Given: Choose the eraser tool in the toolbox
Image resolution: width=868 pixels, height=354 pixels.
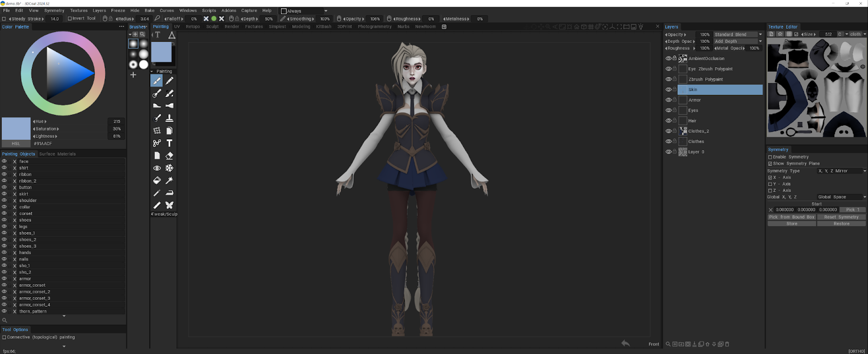Looking at the screenshot, I should pyautogui.click(x=169, y=156).
